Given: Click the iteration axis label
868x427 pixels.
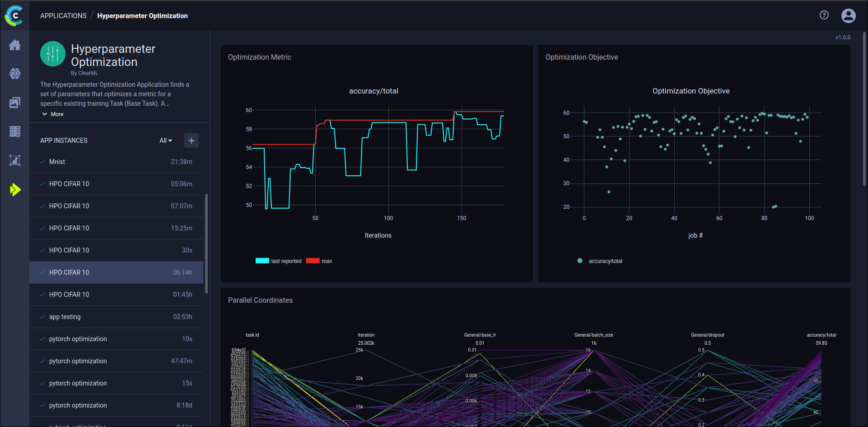Looking at the screenshot, I should pyautogui.click(x=366, y=335).
